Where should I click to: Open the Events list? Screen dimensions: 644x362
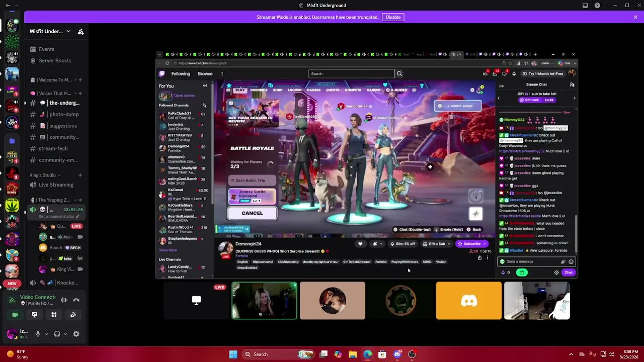point(46,49)
